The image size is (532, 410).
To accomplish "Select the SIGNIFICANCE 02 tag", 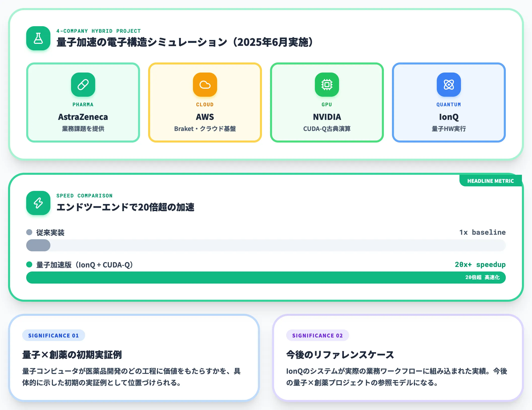I will (317, 335).
